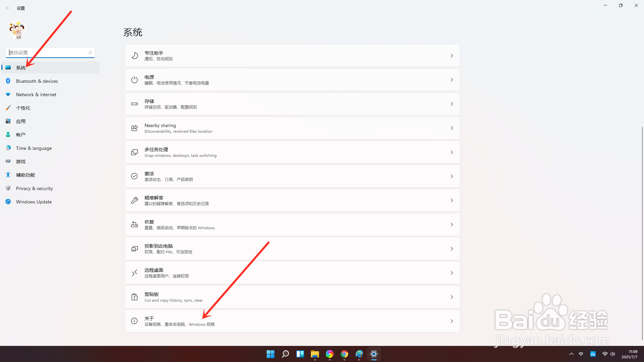
Task: Click the multitasking windows icon
Action: click(135, 152)
